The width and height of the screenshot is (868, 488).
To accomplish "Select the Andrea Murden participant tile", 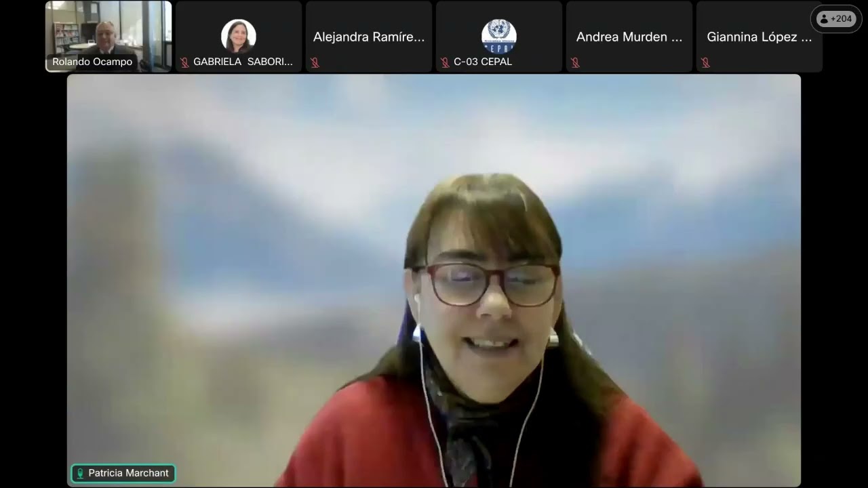I will pyautogui.click(x=629, y=37).
